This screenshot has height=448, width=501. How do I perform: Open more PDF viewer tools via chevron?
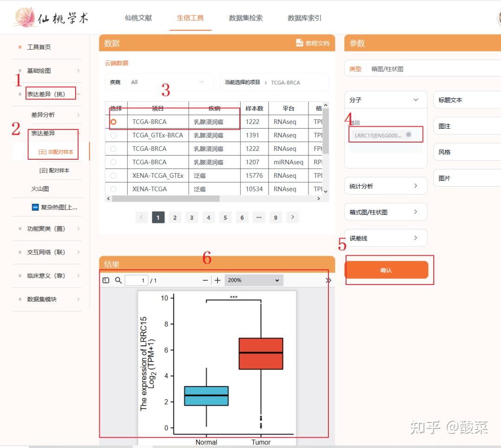pos(328,280)
